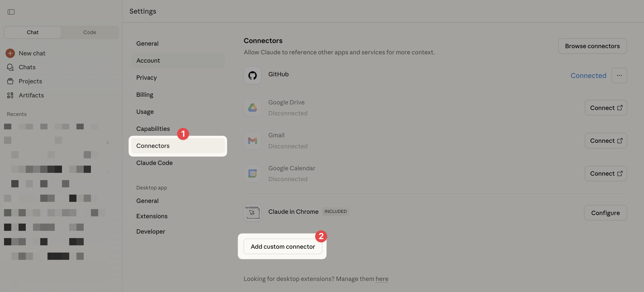Toggle the sidebar collapse icon
The image size is (644, 292).
tap(11, 12)
